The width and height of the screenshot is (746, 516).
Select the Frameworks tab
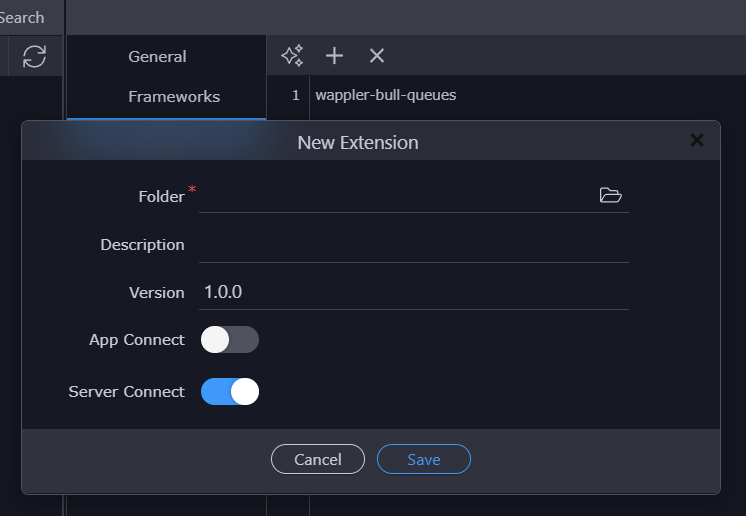click(174, 97)
